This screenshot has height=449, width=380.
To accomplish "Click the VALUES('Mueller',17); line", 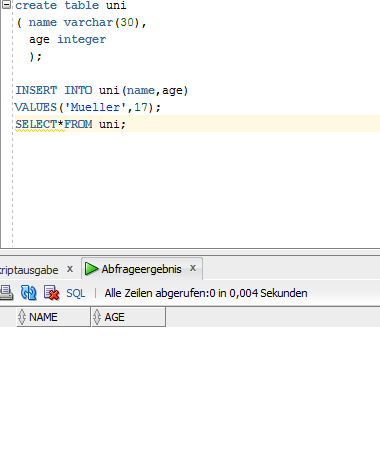I will pyautogui.click(x=88, y=107).
